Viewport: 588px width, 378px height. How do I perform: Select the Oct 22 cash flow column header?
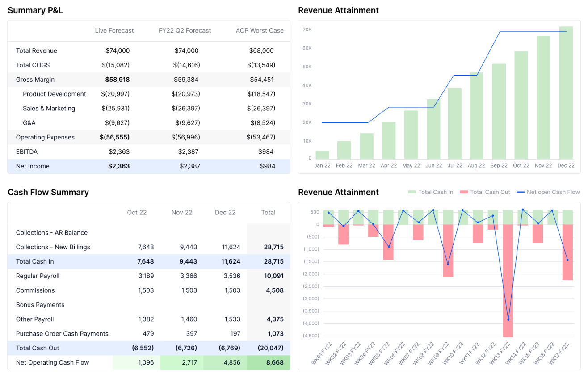click(137, 213)
